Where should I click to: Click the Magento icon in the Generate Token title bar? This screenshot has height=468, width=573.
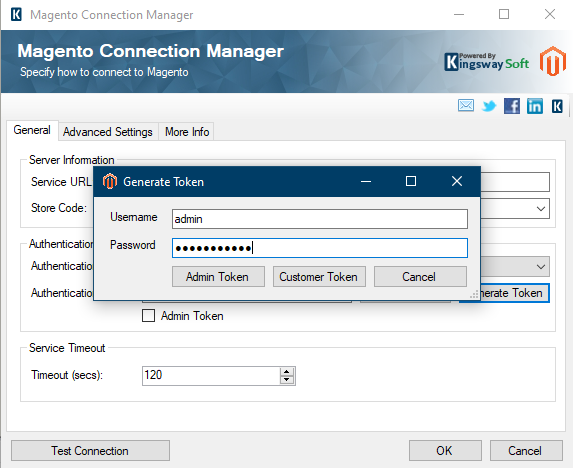pos(110,182)
